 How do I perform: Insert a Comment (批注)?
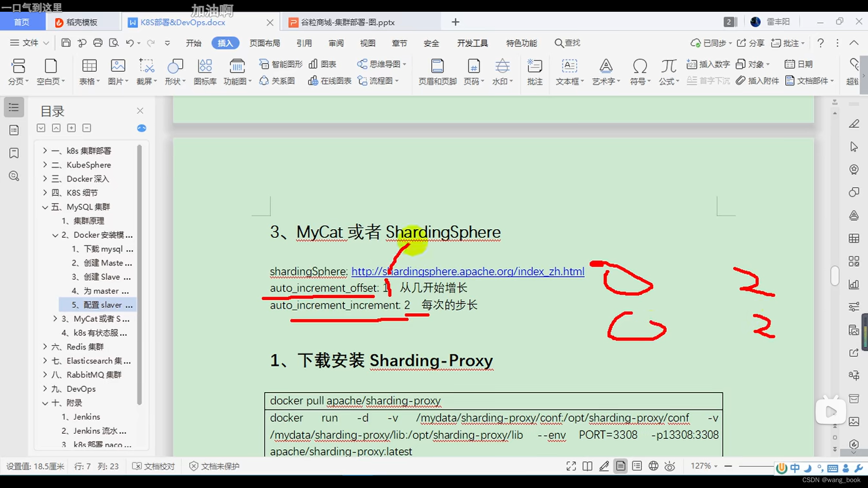(535, 71)
